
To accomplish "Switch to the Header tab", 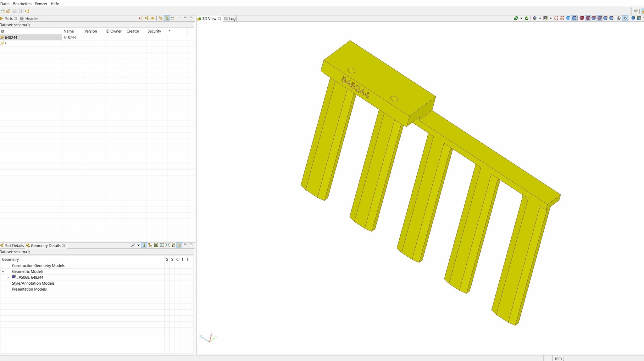I will [31, 19].
